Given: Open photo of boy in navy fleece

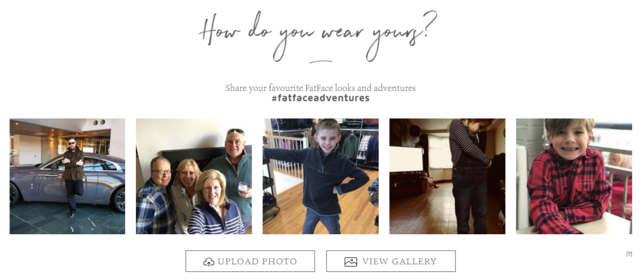Looking at the screenshot, I should (x=320, y=176).
